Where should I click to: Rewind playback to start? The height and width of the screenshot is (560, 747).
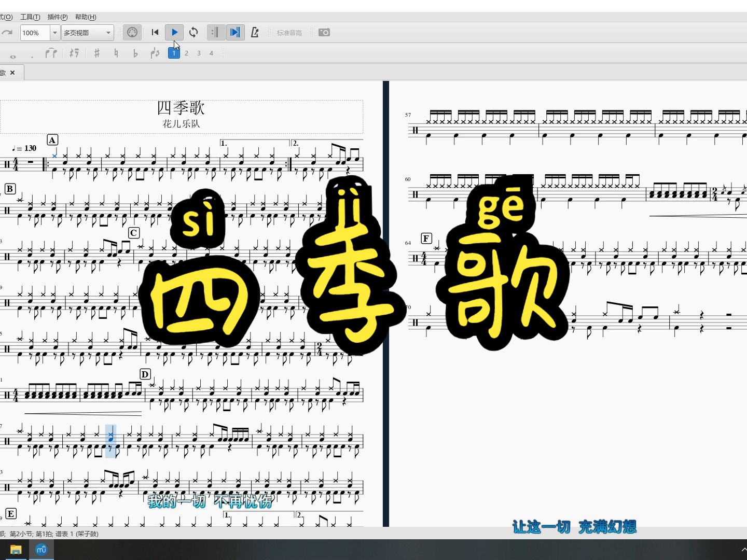pos(155,32)
